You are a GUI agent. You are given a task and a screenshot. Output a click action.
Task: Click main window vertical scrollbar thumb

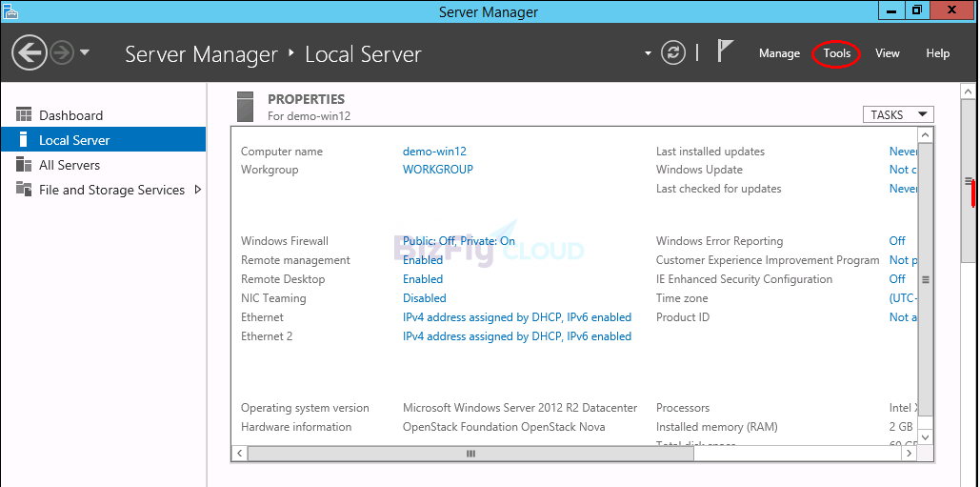click(969, 181)
